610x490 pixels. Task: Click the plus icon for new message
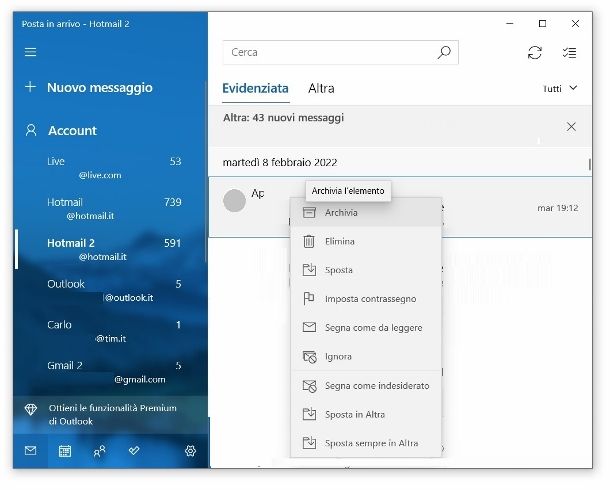pyautogui.click(x=30, y=87)
